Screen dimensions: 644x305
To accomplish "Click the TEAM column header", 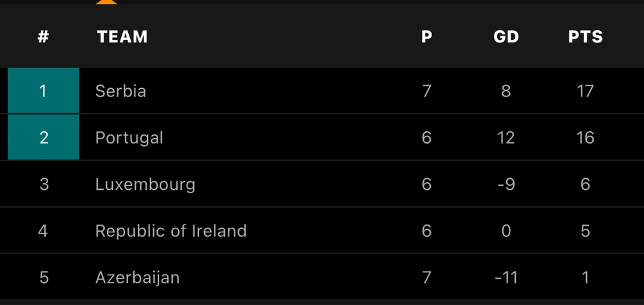I will (x=122, y=37).
